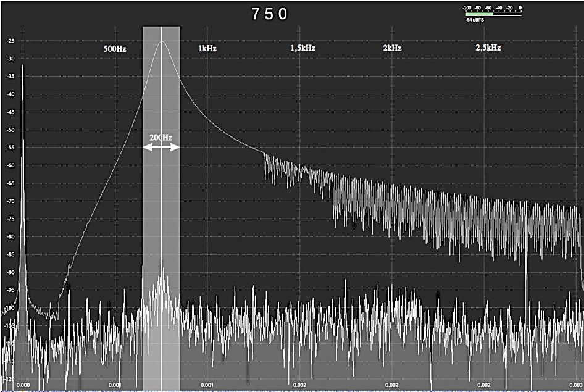Select the 1kHz frequency marker label

coord(207,48)
